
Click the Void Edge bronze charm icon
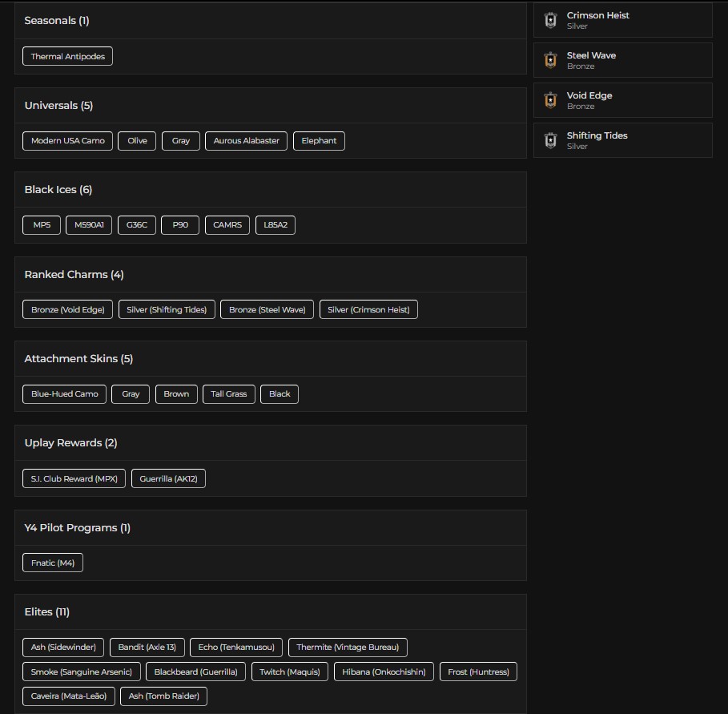pyautogui.click(x=551, y=100)
